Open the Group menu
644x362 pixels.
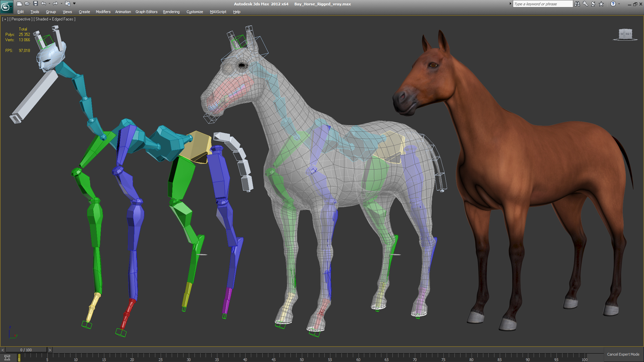pos(51,12)
